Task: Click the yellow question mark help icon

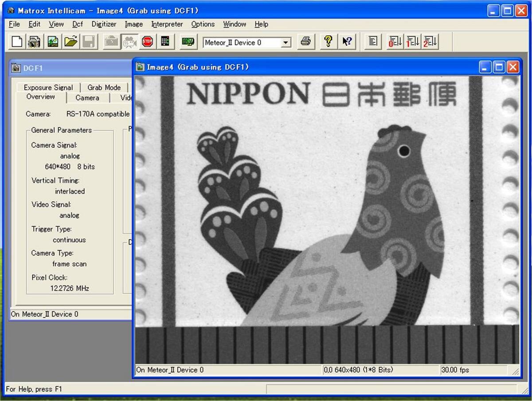Action: pyautogui.click(x=328, y=42)
